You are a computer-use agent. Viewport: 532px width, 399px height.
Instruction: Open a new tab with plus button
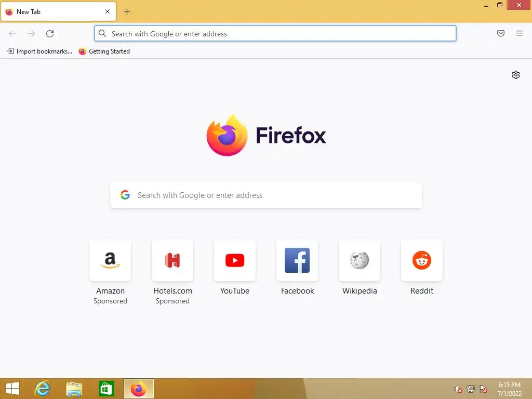pos(127,12)
